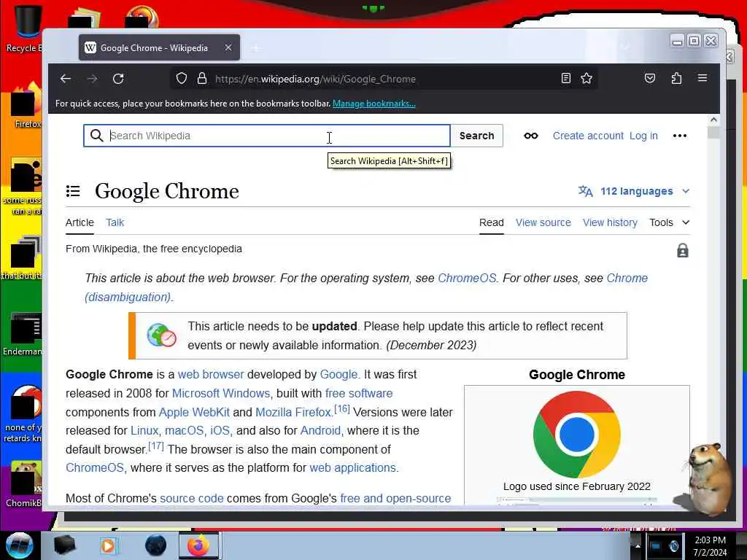Open the Microsoft Windows link
747x560 pixels.
coord(220,393)
